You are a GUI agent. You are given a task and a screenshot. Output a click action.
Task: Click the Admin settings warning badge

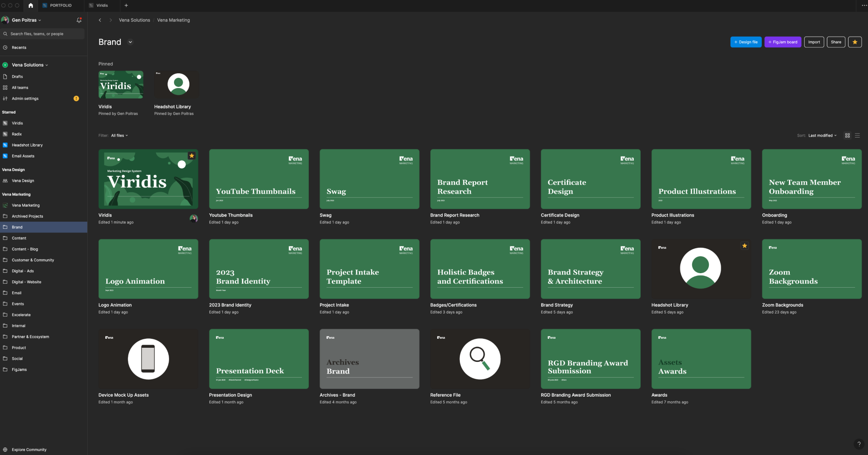(76, 98)
